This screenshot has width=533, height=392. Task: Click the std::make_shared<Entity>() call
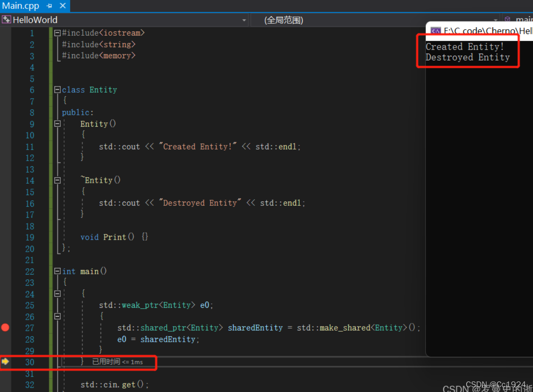357,328
